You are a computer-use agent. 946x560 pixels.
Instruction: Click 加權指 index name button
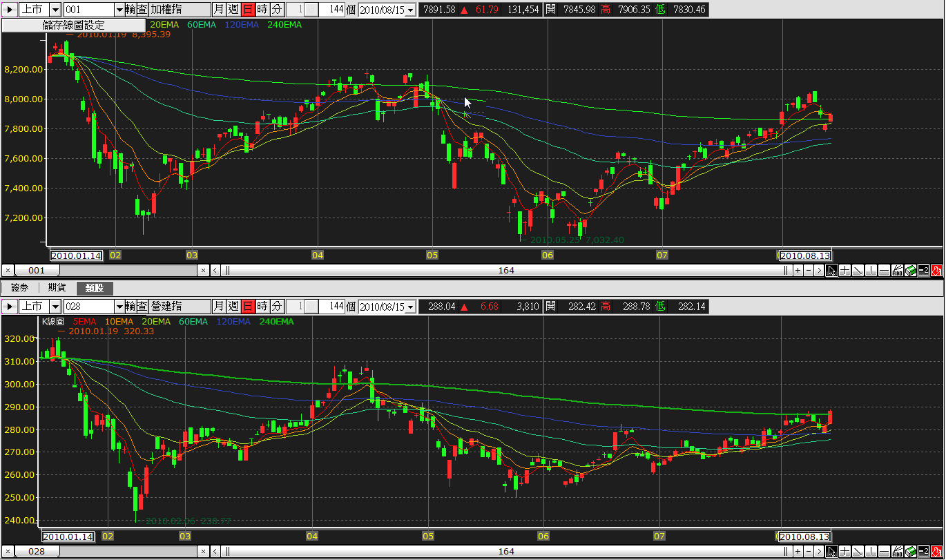coord(180,10)
